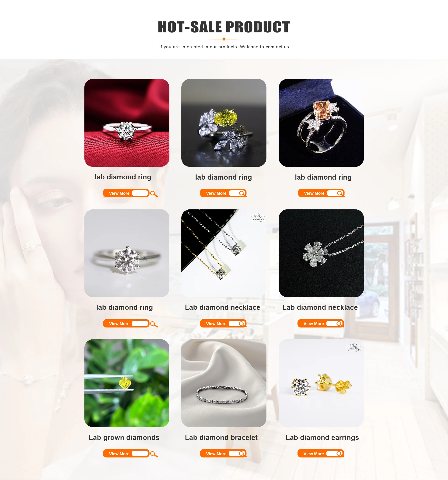Select the Lab diamond earrings title
Viewport: 448px width, 480px height.
click(322, 438)
